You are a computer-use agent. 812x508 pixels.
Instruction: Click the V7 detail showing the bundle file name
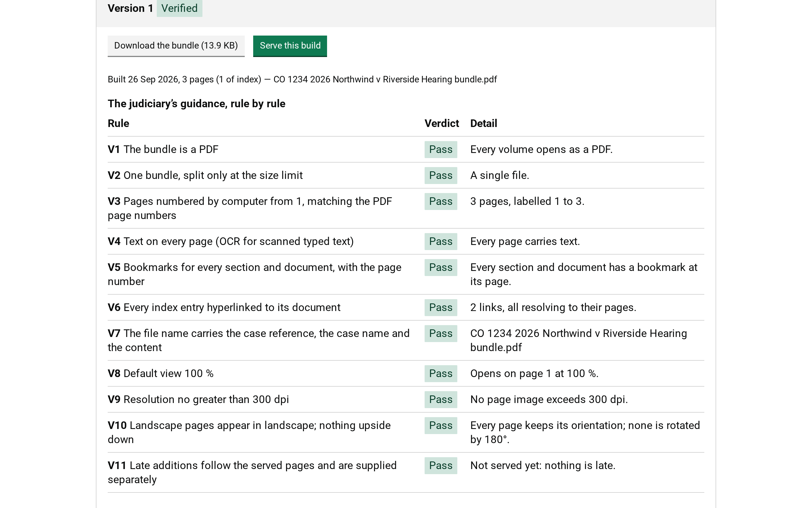579,340
